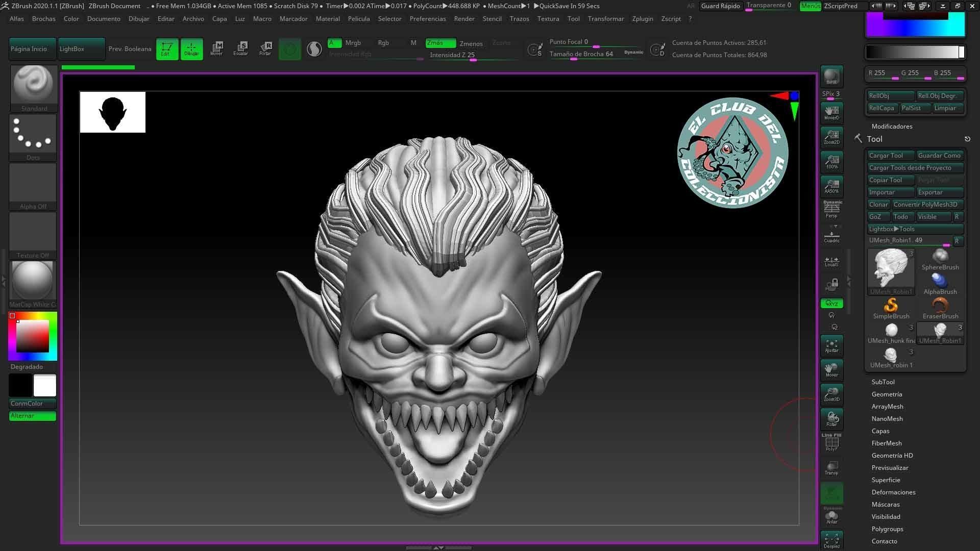
Task: Click the Rotar icon in right shelf
Action: pyautogui.click(x=831, y=419)
